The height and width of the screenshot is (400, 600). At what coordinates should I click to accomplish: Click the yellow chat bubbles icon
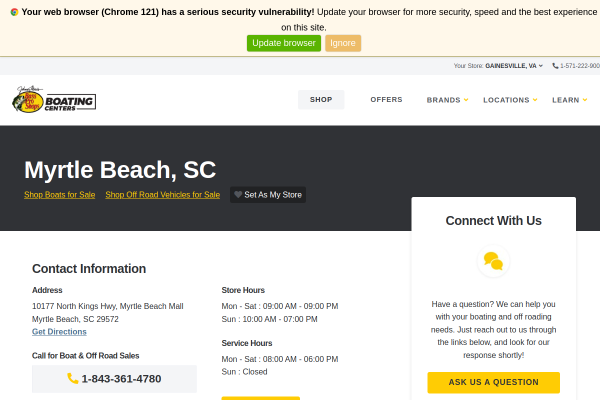[x=493, y=261]
